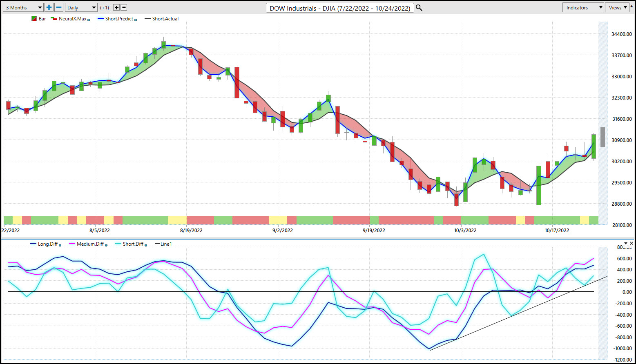Open the lower indicator pane dropdown arrow
This screenshot has width=636, height=364.
[x=626, y=243]
